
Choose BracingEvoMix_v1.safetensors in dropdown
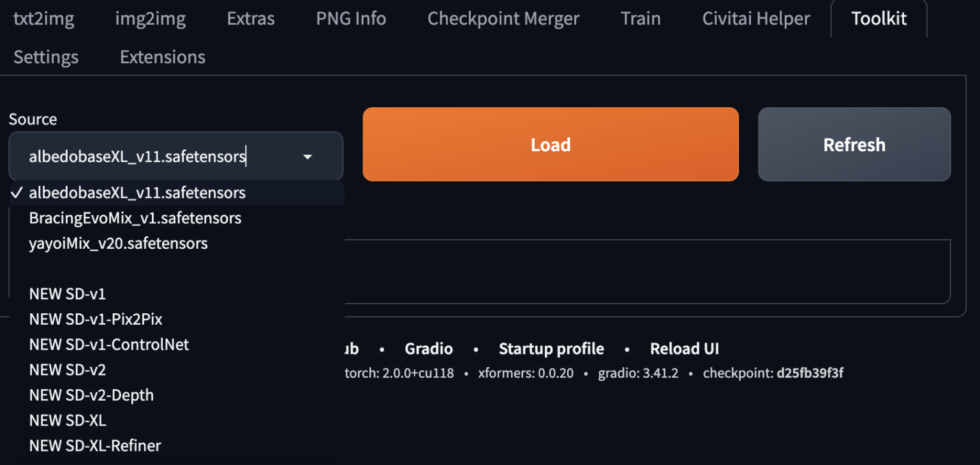[135, 218]
